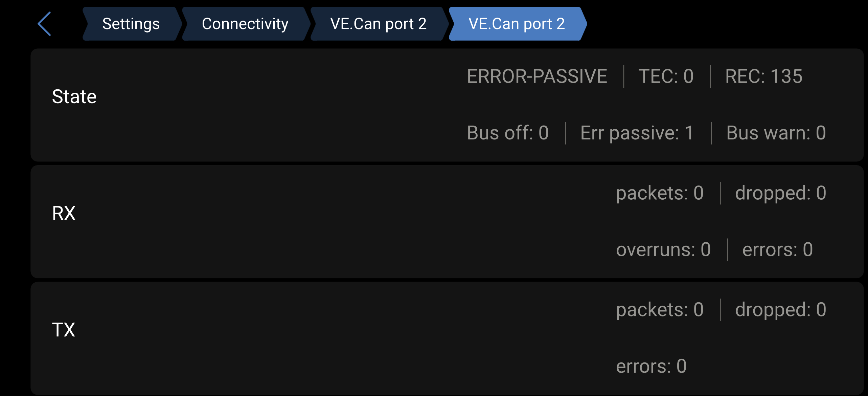Select the highlighted VE.Can port 2 breadcrumb

pos(517,24)
